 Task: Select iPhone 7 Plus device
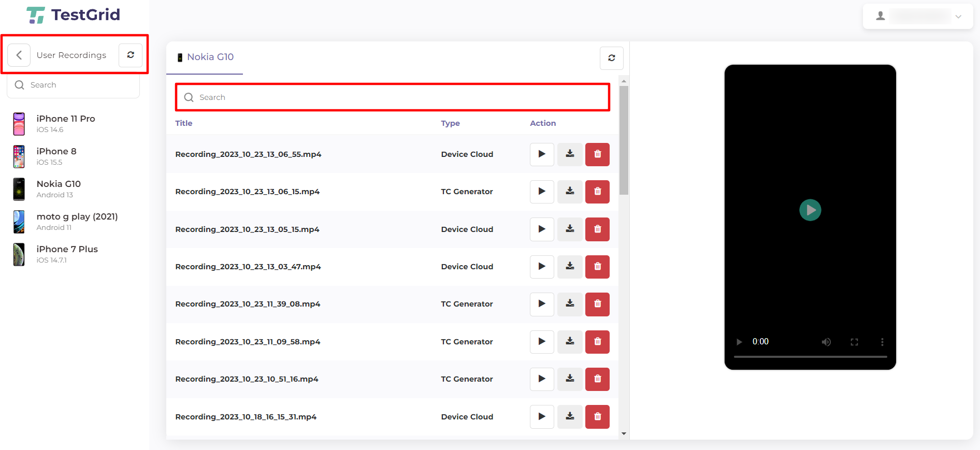click(x=67, y=254)
